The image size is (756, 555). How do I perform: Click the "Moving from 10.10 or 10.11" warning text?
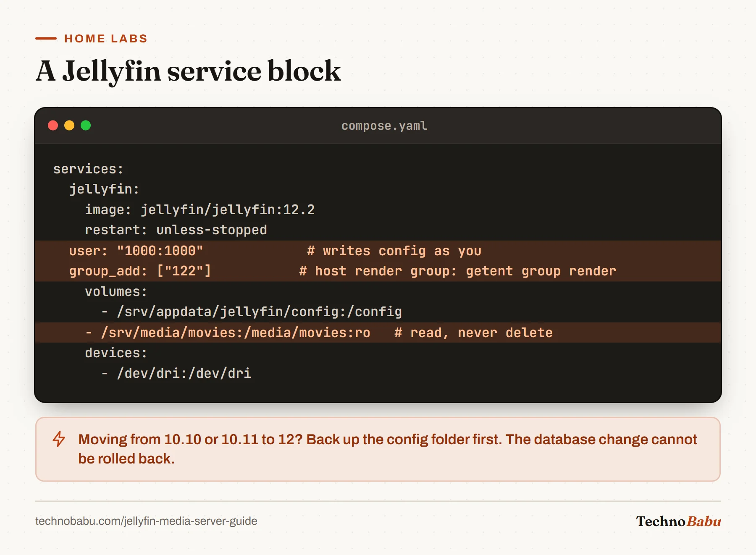[387, 449]
